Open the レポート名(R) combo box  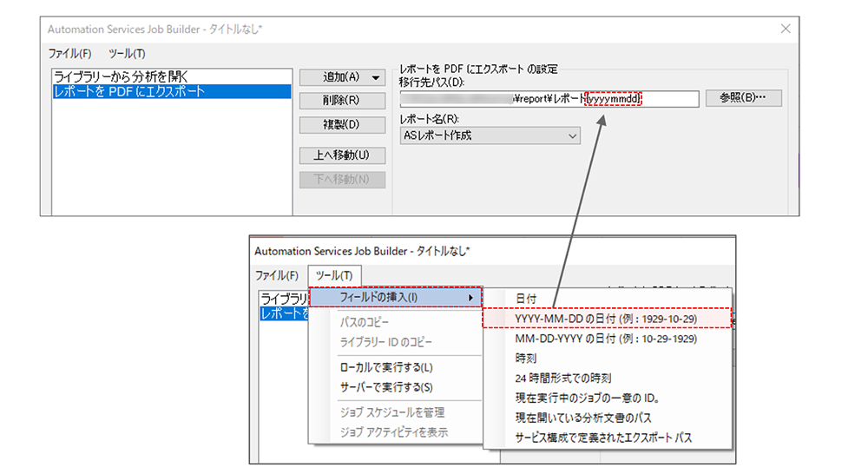(x=490, y=135)
